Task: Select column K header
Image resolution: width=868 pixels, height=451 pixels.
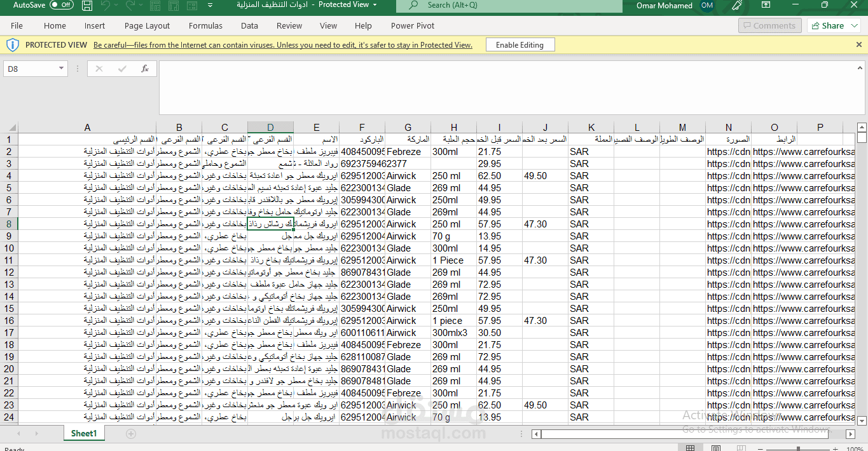Action: (x=591, y=128)
